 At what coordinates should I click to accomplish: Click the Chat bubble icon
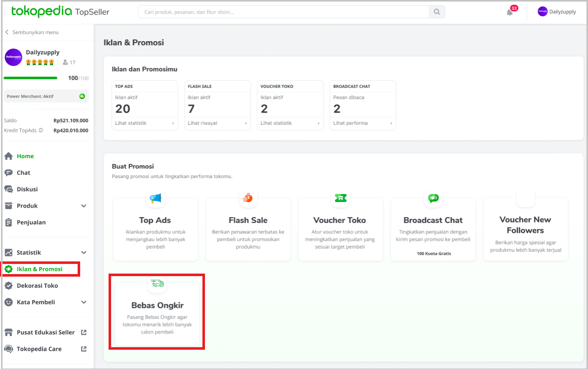[x=9, y=173]
